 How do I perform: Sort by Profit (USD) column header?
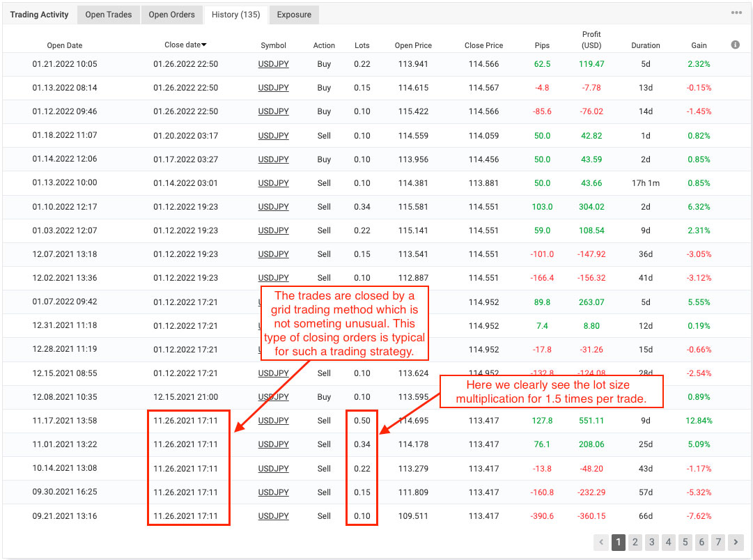tap(591, 40)
